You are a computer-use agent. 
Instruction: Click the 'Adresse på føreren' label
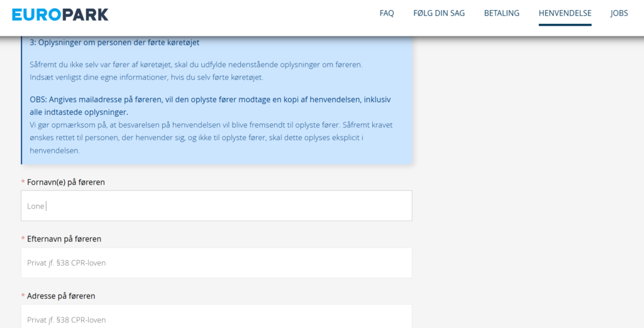[61, 296]
